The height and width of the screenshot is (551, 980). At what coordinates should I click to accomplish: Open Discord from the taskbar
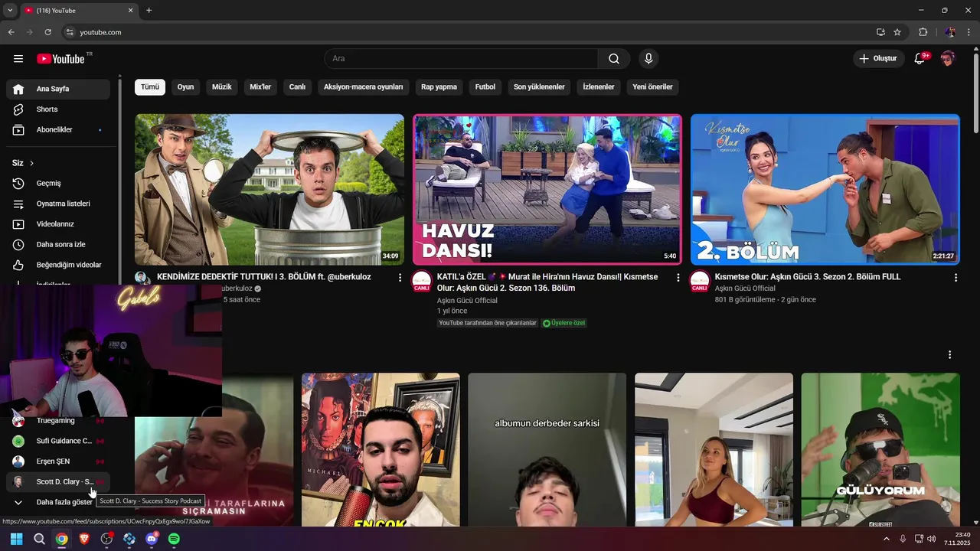point(152,539)
